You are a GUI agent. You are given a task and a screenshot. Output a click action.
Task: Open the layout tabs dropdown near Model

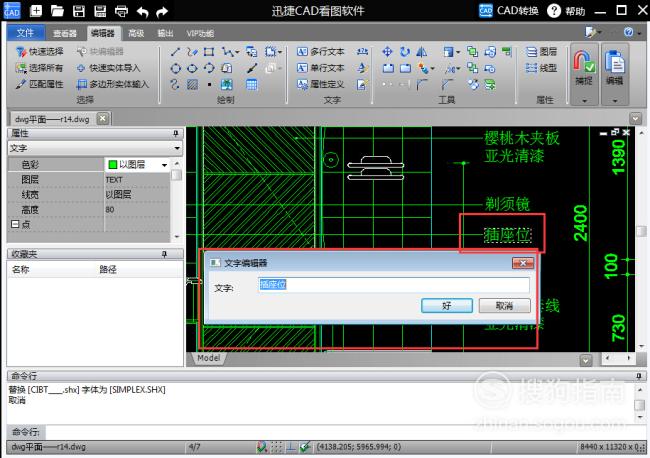point(585,361)
